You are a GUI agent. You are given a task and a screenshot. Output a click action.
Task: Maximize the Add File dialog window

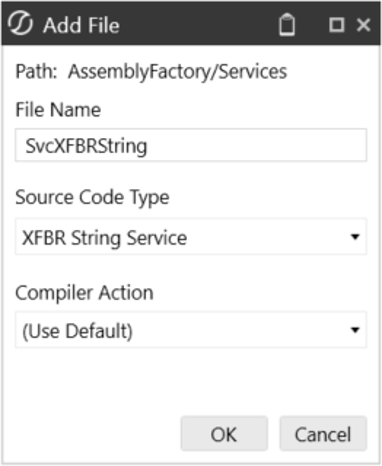tap(337, 25)
